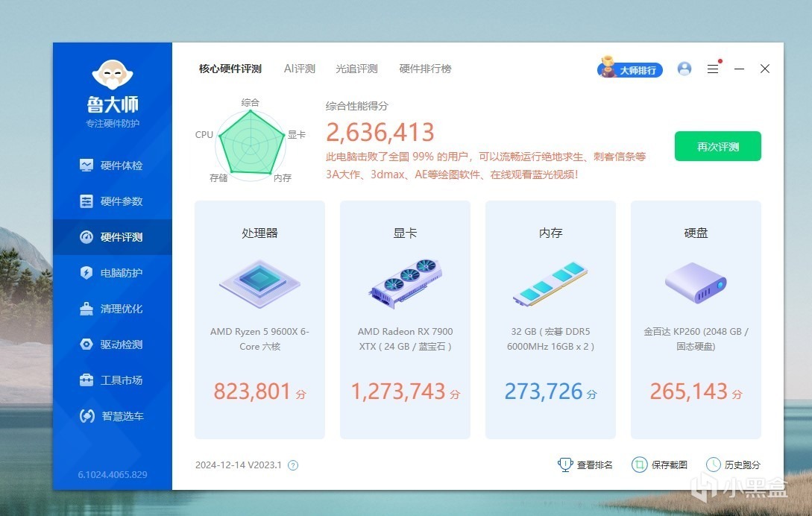Open 工具市场 in the sidebar
Image resolution: width=812 pixels, height=516 pixels.
point(113,380)
